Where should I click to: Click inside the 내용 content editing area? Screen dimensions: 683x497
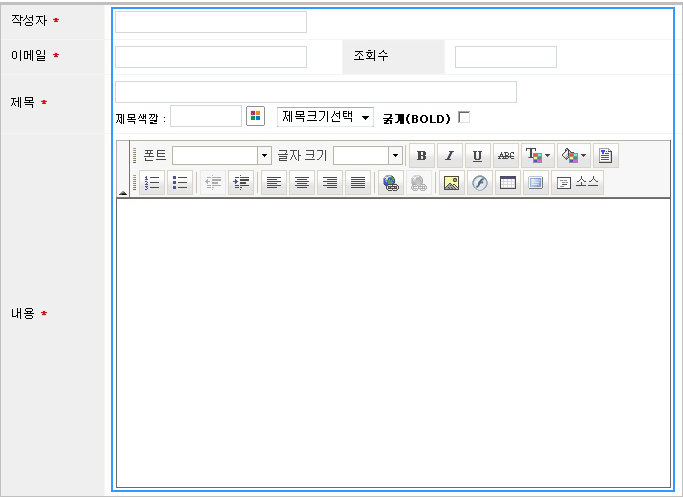[x=393, y=343]
